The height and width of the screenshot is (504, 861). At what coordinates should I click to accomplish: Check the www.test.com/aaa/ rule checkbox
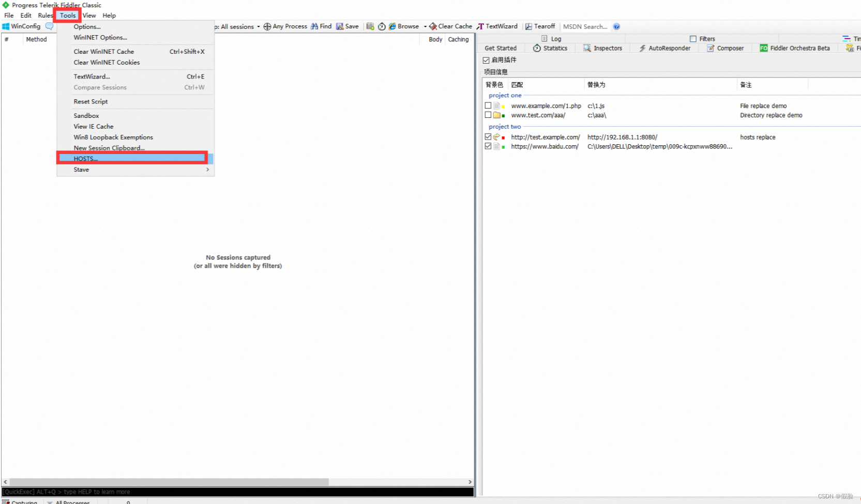coord(488,115)
